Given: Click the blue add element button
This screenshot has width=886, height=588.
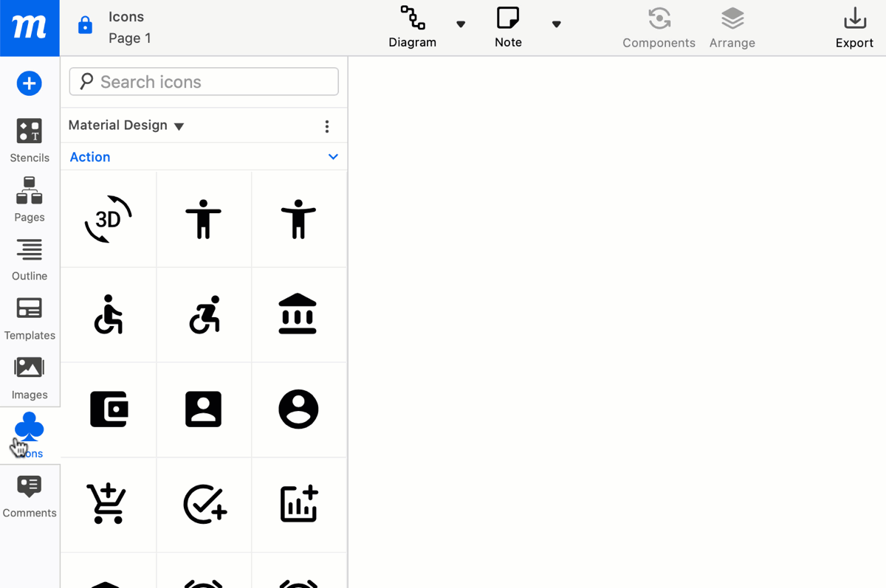Looking at the screenshot, I should pos(30,83).
